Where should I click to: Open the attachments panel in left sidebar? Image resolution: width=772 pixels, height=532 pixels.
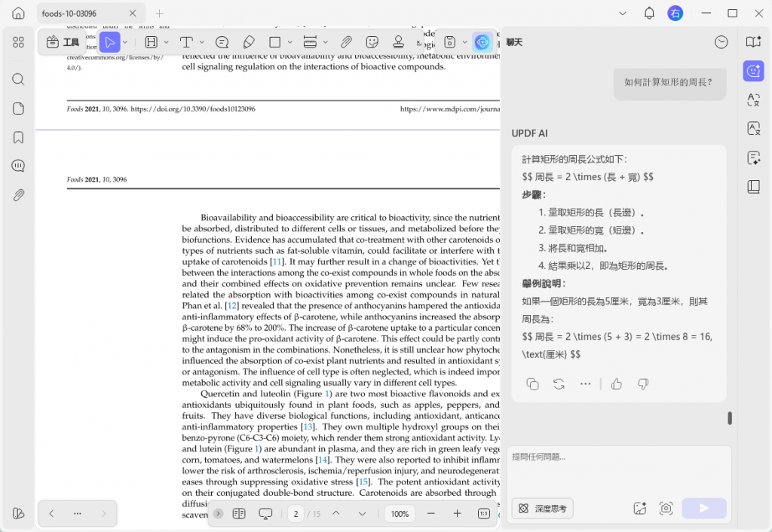18,195
